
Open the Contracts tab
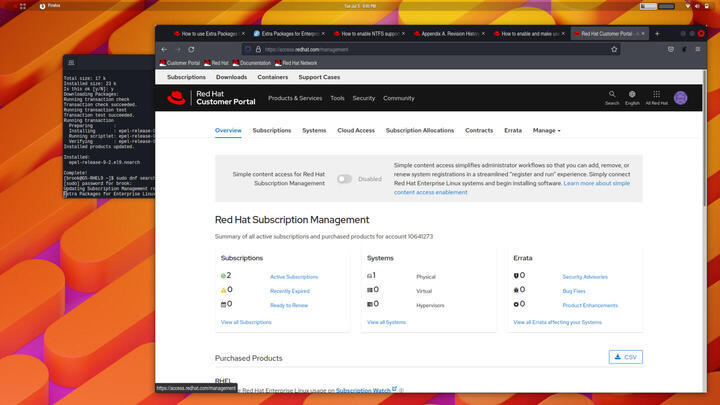(x=479, y=130)
